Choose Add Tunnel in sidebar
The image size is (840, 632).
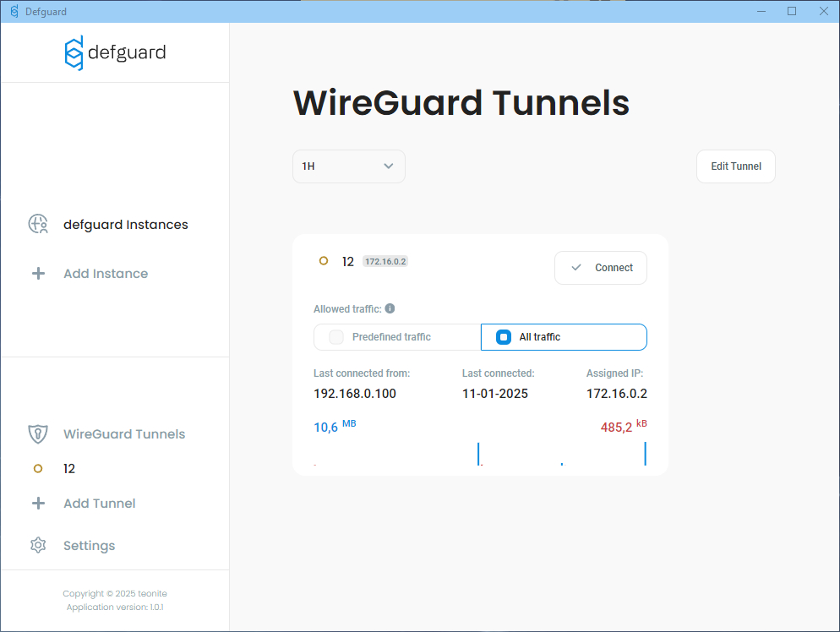pos(100,504)
